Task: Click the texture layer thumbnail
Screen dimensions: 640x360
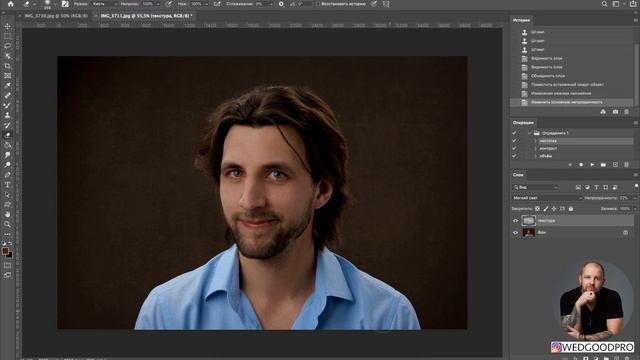Action: (529, 221)
